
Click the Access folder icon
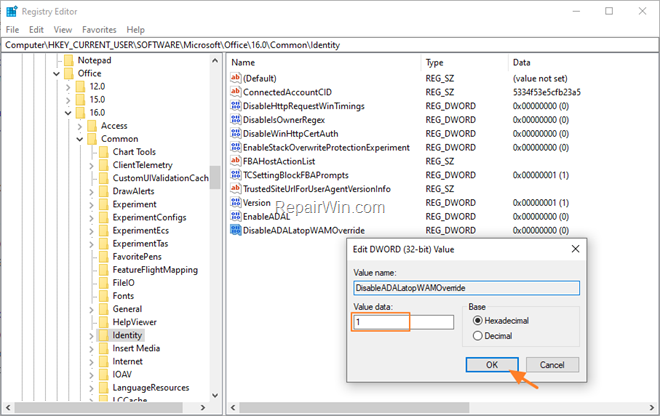pyautogui.click(x=92, y=125)
